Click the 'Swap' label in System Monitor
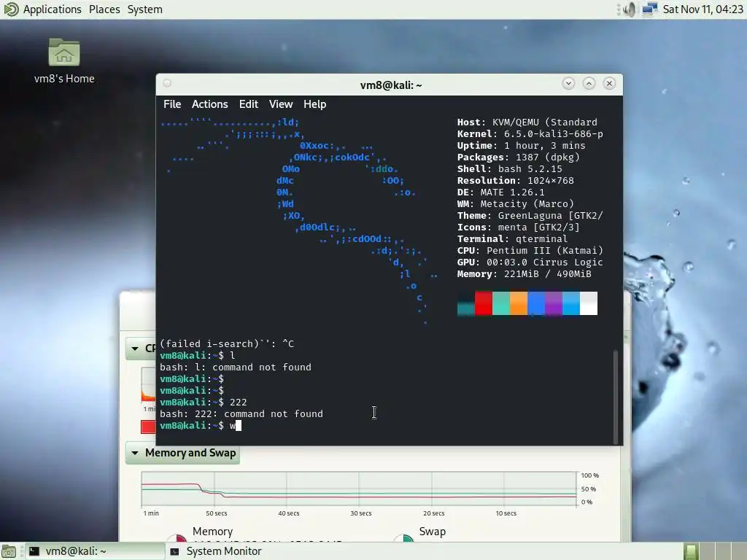The width and height of the screenshot is (747, 560). 432,532
